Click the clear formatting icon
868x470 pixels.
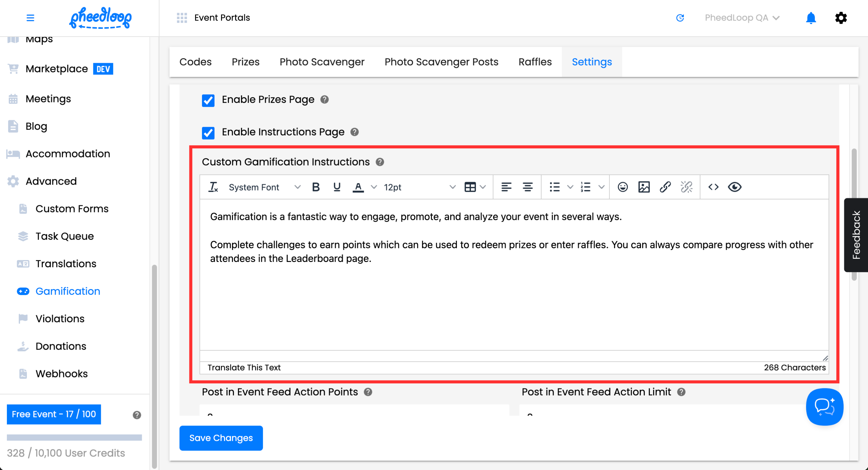point(213,187)
